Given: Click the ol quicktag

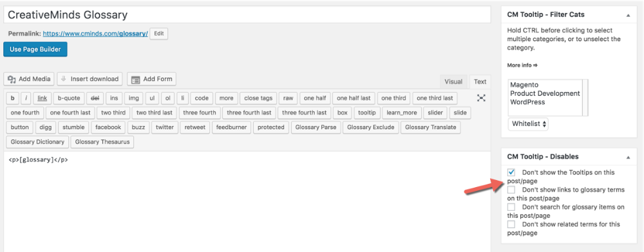Looking at the screenshot, I should [x=167, y=98].
